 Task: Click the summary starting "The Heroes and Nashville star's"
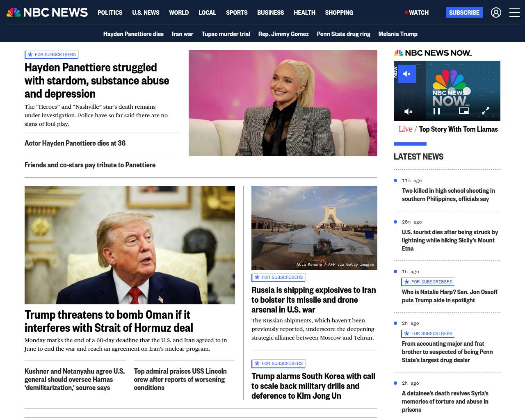[96, 115]
